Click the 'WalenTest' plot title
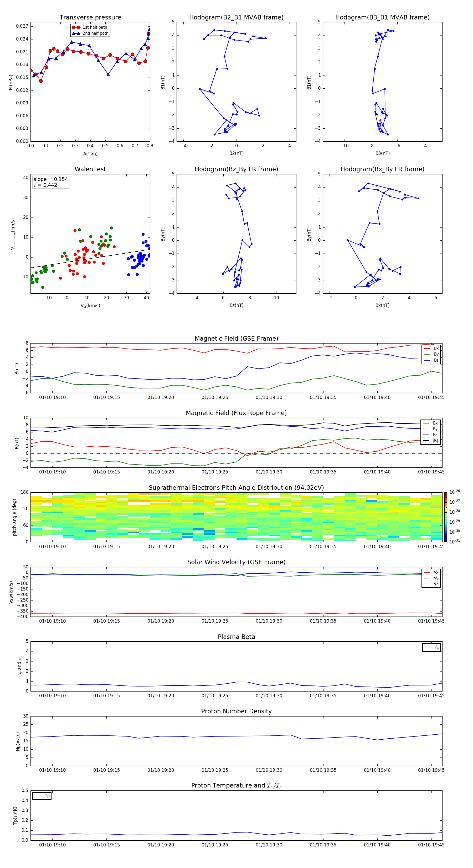This screenshot has width=473, height=868. pos(90,169)
